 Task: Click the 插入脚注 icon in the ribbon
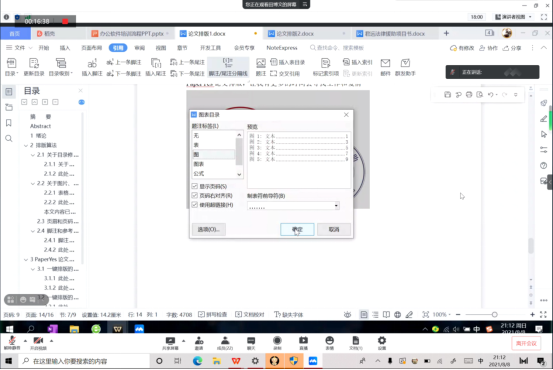[92, 67]
